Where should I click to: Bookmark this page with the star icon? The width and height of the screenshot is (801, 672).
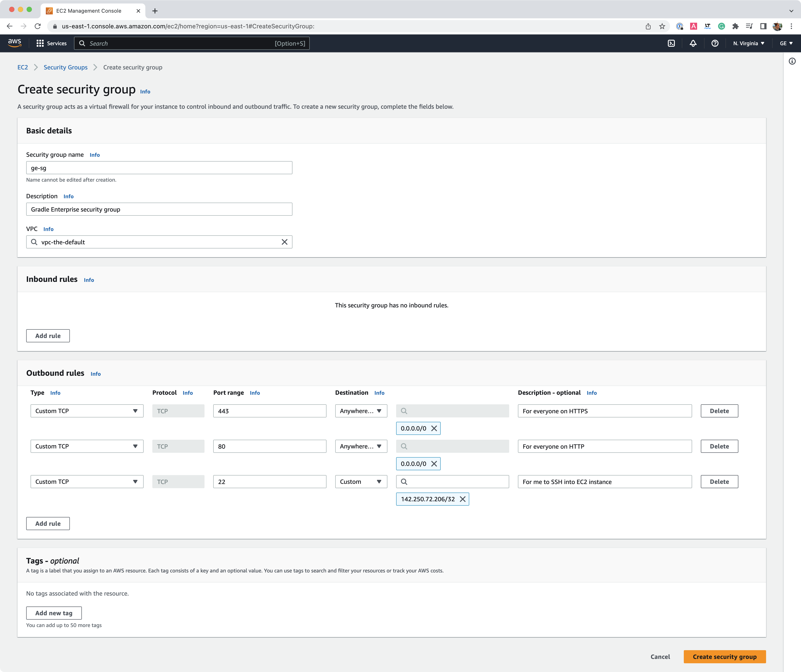pyautogui.click(x=662, y=26)
